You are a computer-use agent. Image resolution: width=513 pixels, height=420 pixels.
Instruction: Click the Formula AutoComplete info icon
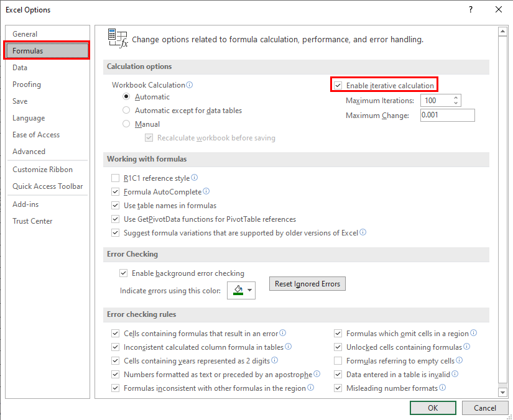point(206,191)
